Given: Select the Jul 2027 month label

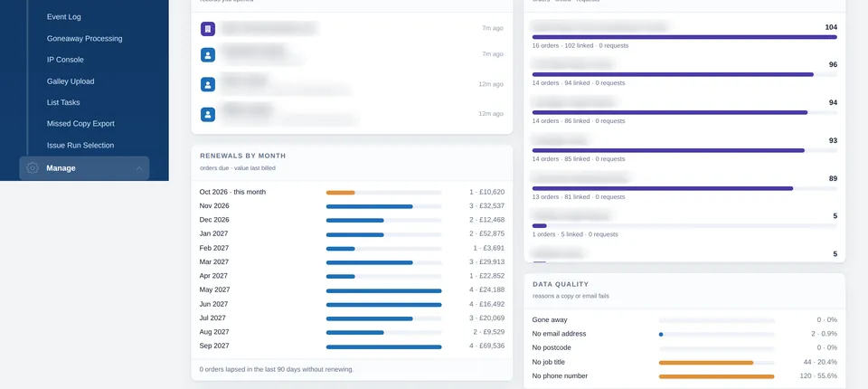Looking at the screenshot, I should pyautogui.click(x=212, y=318).
